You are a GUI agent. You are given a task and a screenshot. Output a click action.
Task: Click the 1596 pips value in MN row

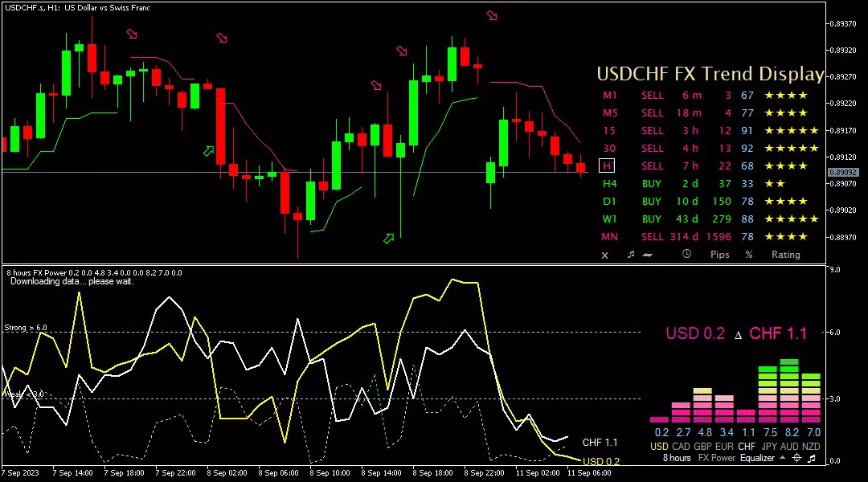(x=719, y=237)
